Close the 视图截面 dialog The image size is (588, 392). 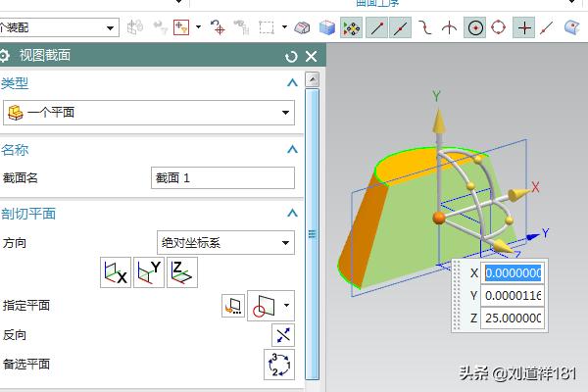pyautogui.click(x=312, y=57)
